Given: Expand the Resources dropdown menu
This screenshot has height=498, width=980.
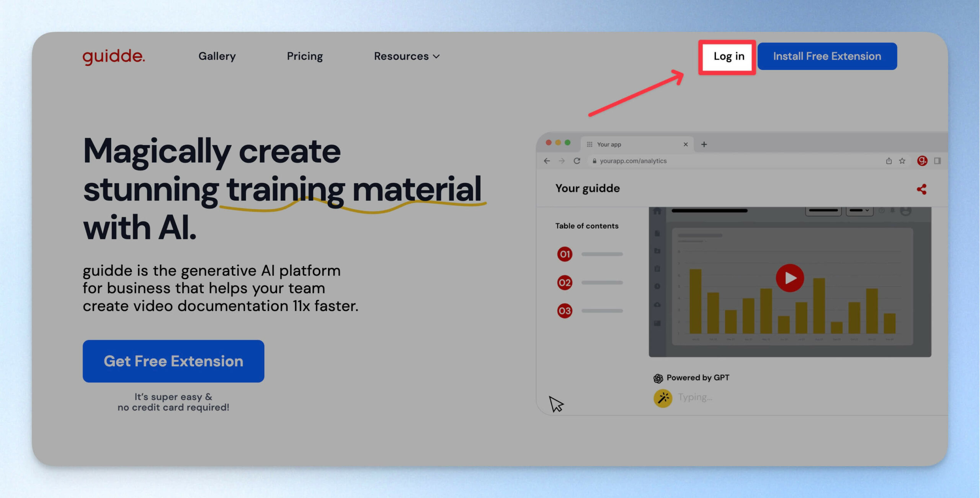Looking at the screenshot, I should click(407, 56).
